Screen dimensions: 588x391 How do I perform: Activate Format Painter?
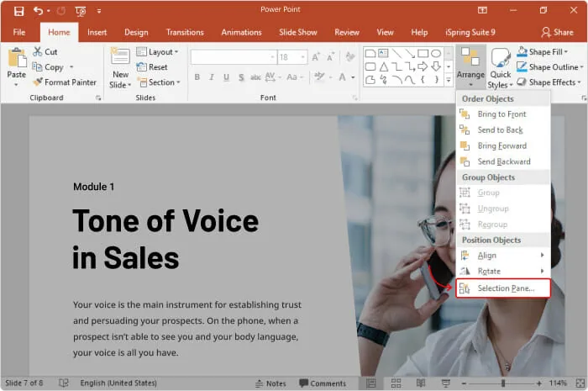(65, 82)
